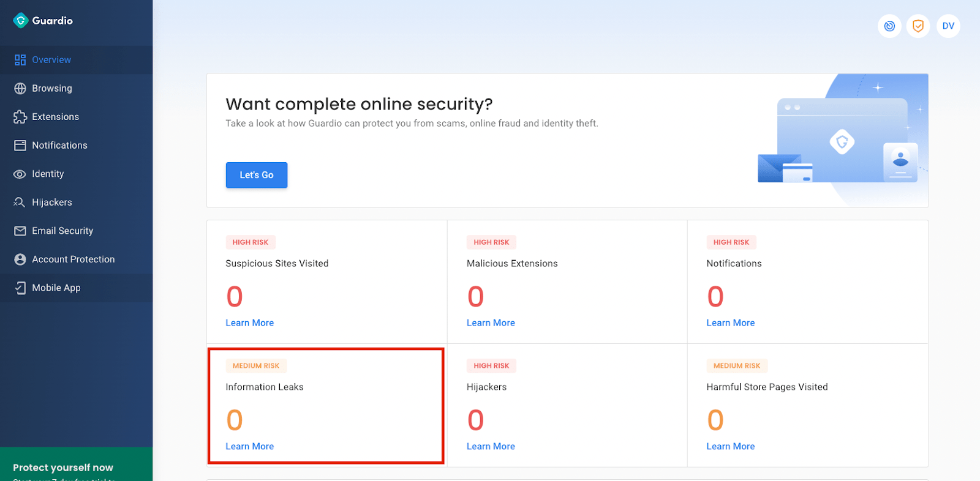Open Account Protection page
Viewport: 980px width, 481px height.
[x=76, y=259]
